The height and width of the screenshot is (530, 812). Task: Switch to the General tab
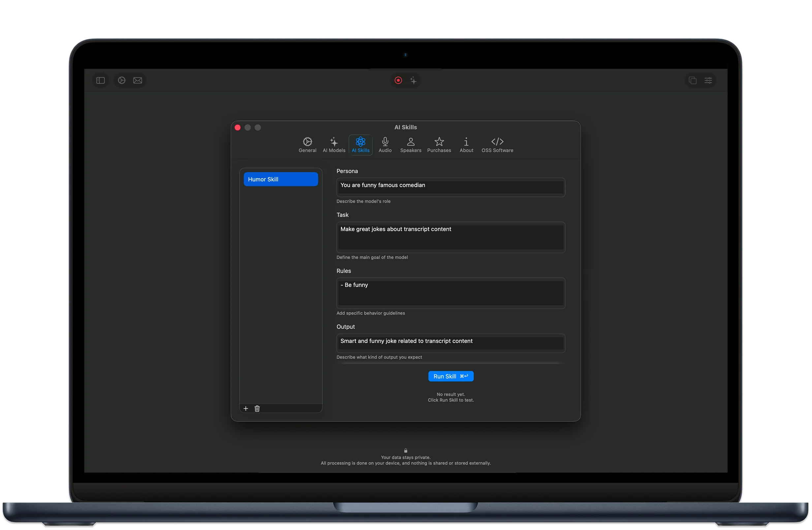click(307, 145)
